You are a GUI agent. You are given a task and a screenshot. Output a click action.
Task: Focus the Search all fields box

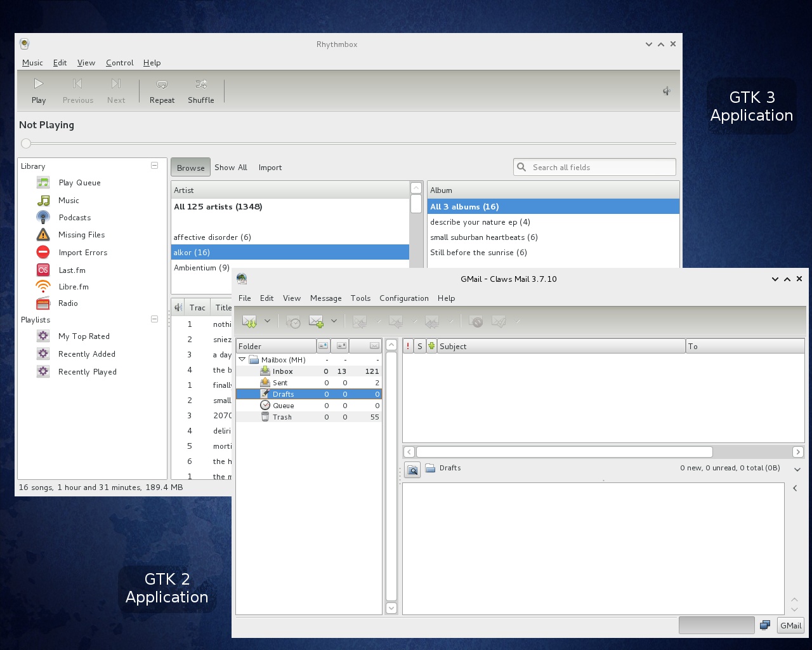click(x=594, y=167)
